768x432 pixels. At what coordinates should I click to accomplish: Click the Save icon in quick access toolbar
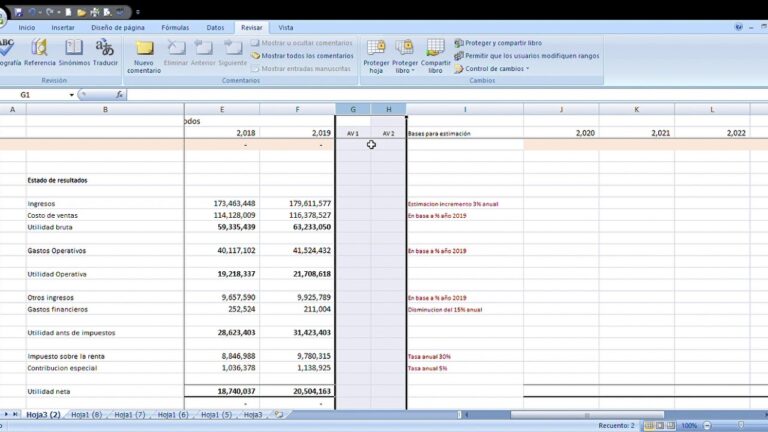click(18, 12)
